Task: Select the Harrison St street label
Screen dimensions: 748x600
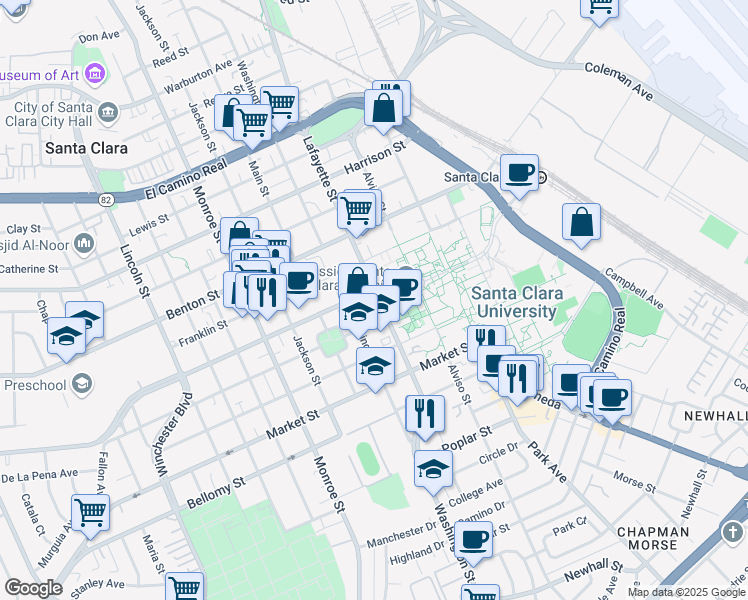Action: pyautogui.click(x=375, y=157)
